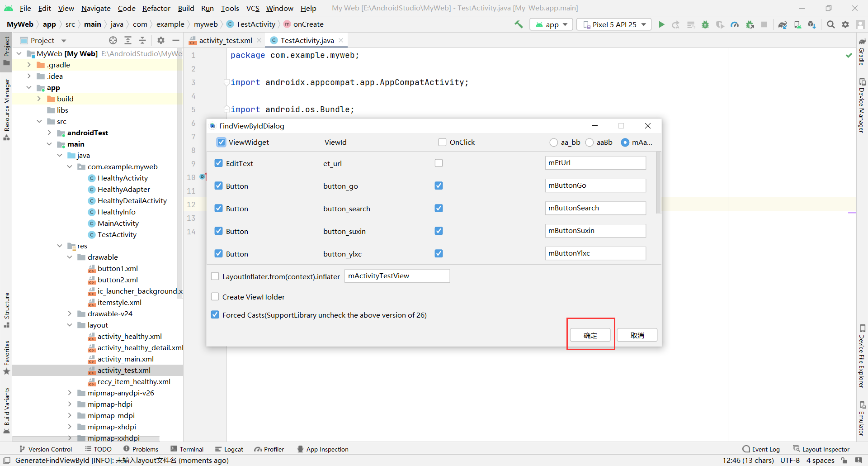Expand the drawable-v24 folder
Viewport: 868px width, 466px height.
click(70, 314)
